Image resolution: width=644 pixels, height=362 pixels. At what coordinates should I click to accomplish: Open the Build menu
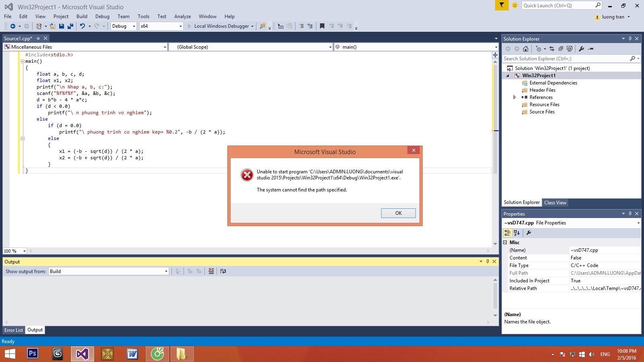82,16
